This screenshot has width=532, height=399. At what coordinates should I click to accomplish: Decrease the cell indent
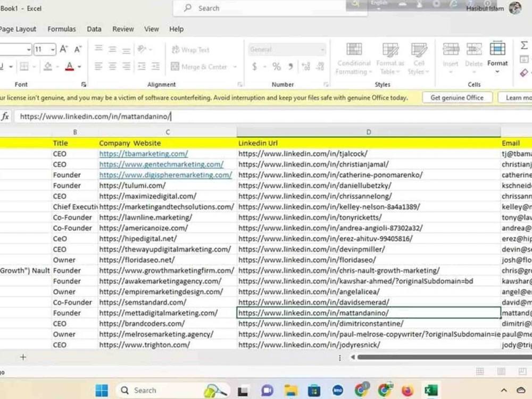[x=142, y=66]
